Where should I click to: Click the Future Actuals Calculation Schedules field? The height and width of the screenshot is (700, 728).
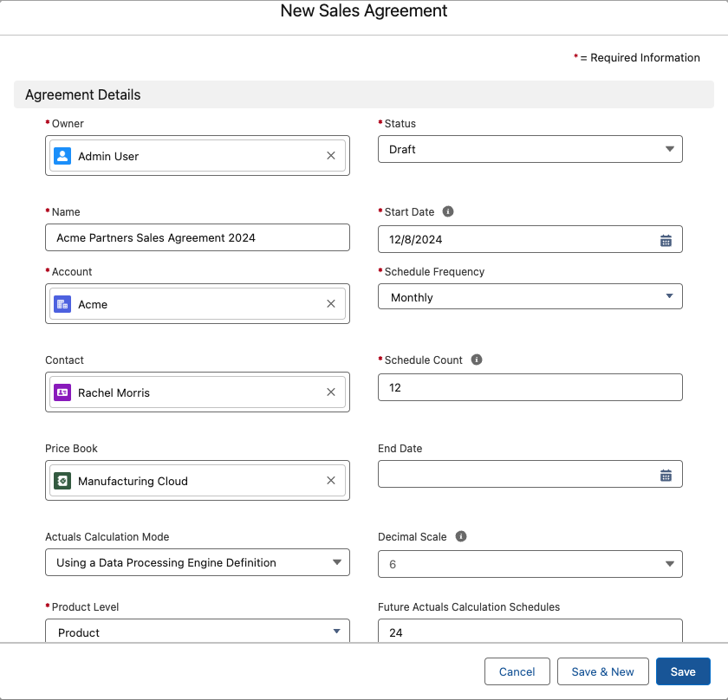[x=530, y=632]
